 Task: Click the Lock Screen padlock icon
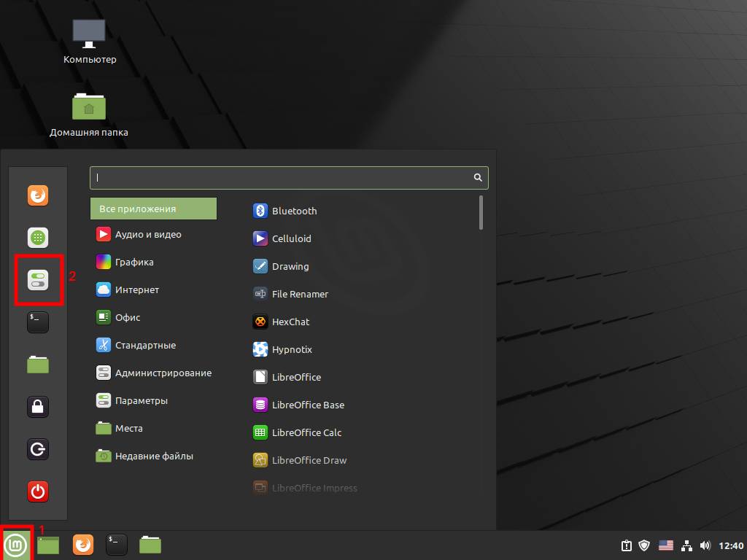(x=38, y=406)
